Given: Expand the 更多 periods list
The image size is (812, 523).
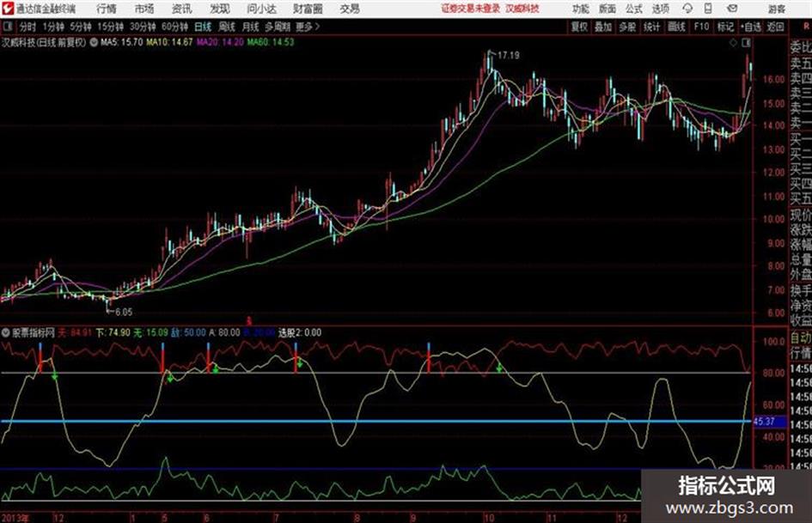Looking at the screenshot, I should pyautogui.click(x=307, y=27).
